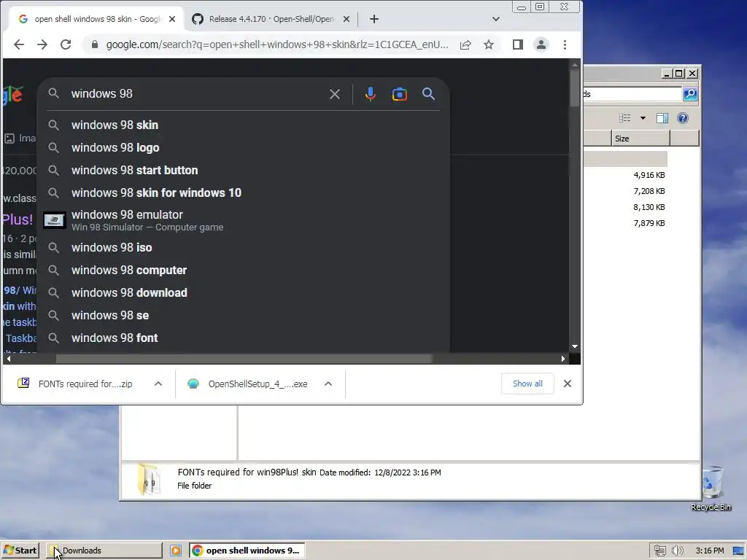Click into the Google search field
The height and width of the screenshot is (560, 747).
pyautogui.click(x=196, y=94)
